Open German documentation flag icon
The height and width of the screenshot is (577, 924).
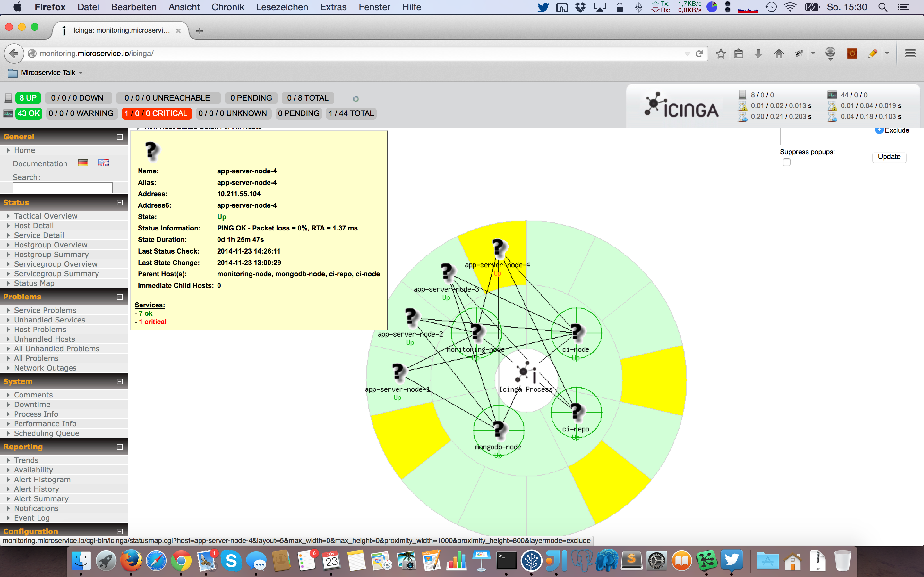point(83,163)
